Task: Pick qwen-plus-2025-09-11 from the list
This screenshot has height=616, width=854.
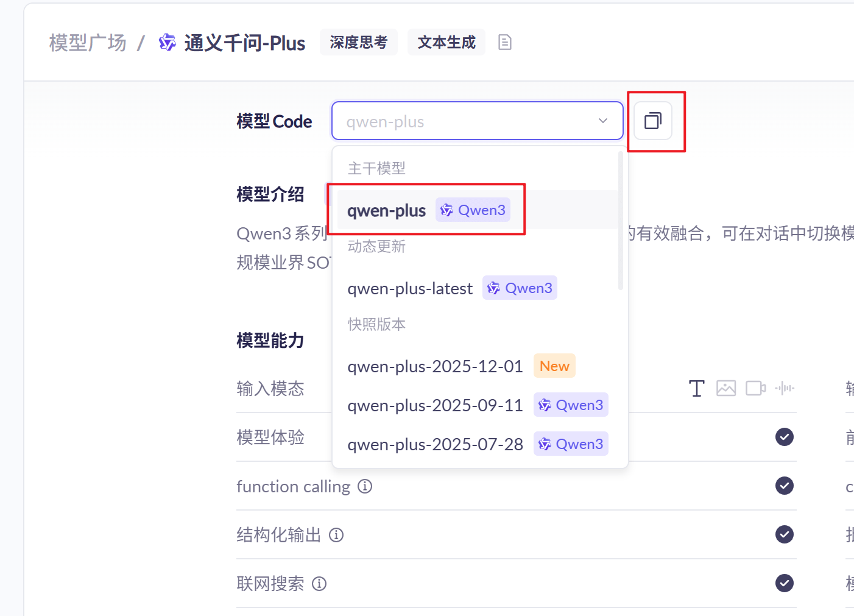Action: click(x=435, y=405)
